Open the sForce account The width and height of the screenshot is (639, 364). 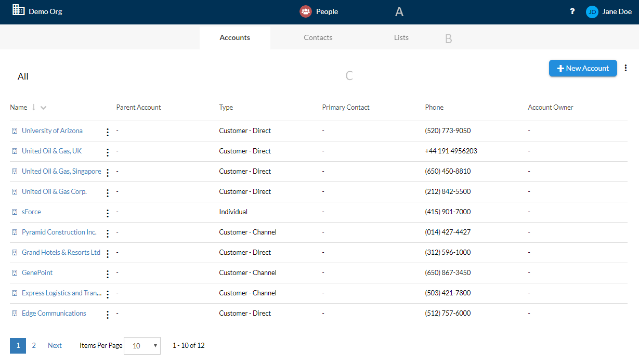coord(31,212)
